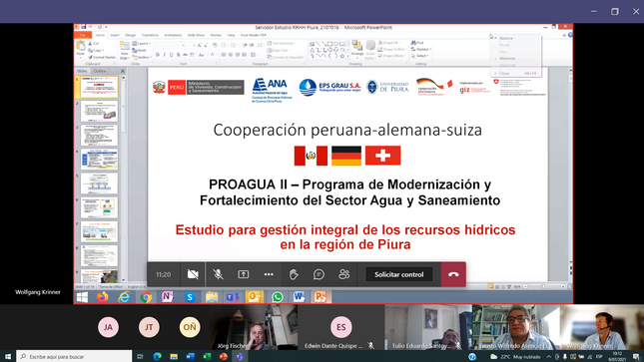
Task: Open Transitions ribbon tab
Action: click(x=150, y=35)
